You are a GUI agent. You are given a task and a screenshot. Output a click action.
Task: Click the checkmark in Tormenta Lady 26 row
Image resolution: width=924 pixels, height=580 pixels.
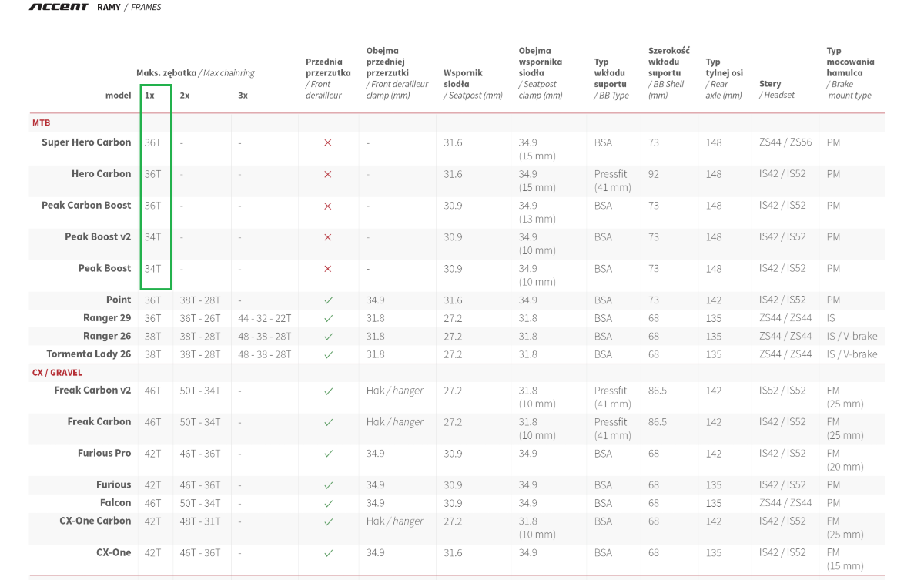coord(328,354)
